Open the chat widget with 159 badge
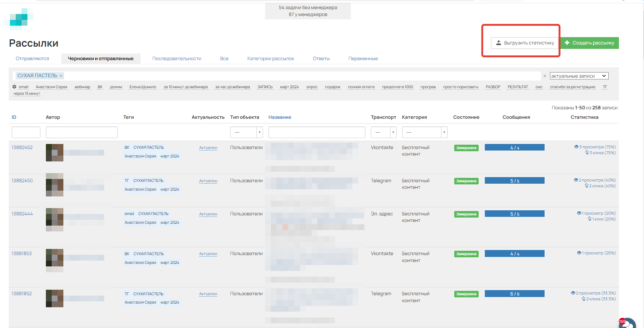Screen dimensions: 644x328 627,323
